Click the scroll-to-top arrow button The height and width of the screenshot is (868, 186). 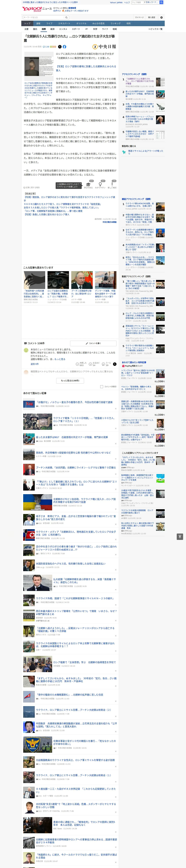click(x=180, y=536)
